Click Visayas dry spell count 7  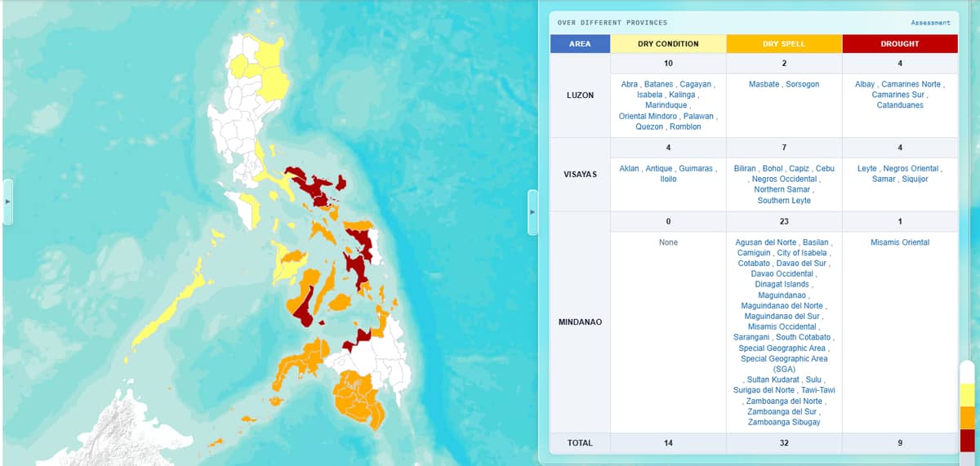(784, 148)
